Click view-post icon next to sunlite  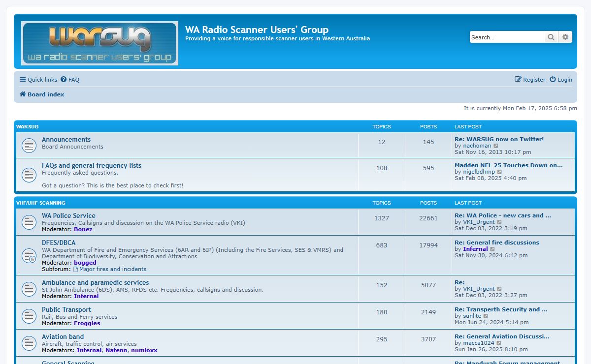[x=486, y=316]
